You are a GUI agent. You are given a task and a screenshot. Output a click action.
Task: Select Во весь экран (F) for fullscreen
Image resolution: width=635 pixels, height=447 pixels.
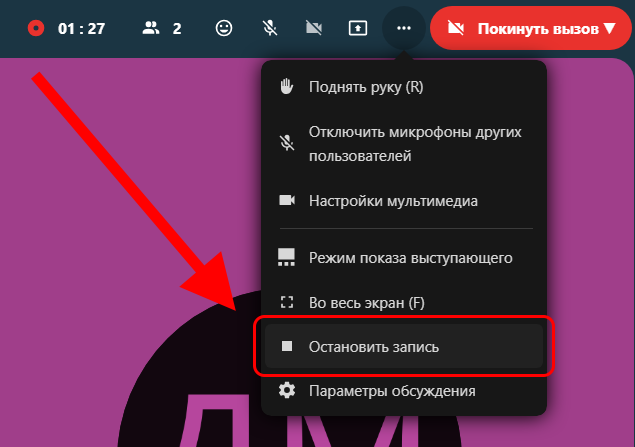381,301
